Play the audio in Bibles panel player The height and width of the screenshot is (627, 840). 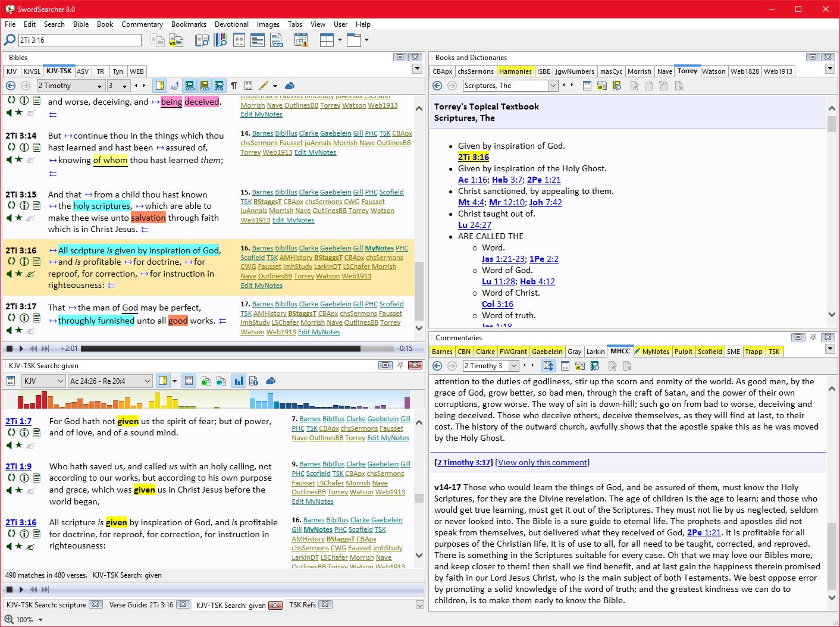click(21, 349)
